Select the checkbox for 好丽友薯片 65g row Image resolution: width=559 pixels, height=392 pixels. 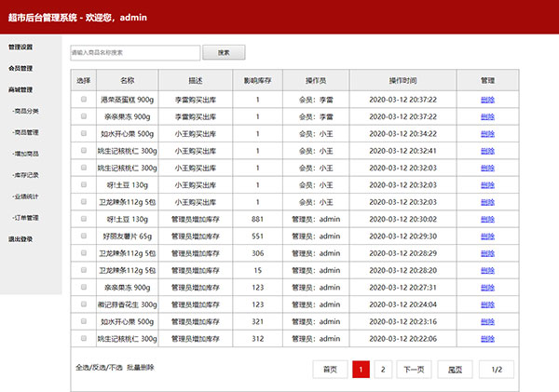pos(84,236)
